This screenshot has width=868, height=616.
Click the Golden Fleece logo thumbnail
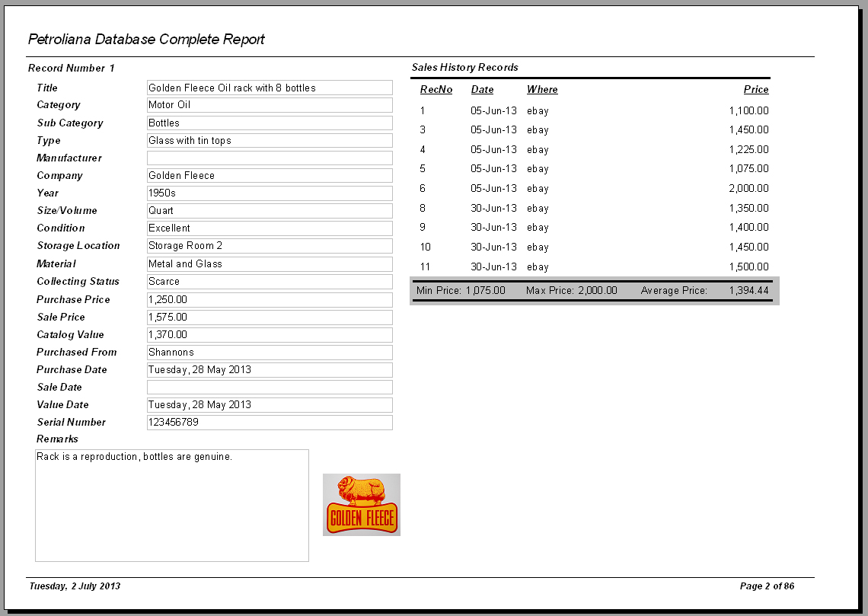click(x=362, y=505)
